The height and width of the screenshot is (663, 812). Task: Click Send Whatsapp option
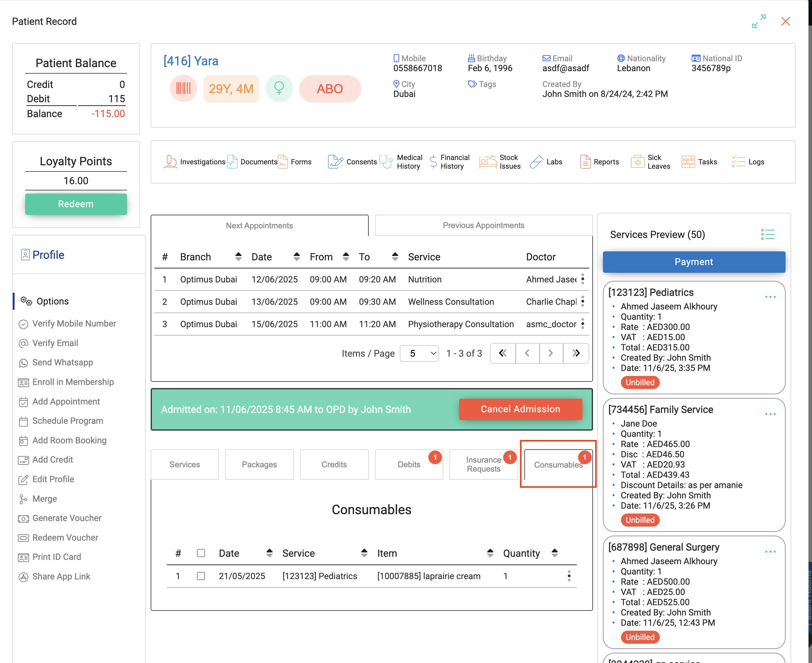coord(63,363)
